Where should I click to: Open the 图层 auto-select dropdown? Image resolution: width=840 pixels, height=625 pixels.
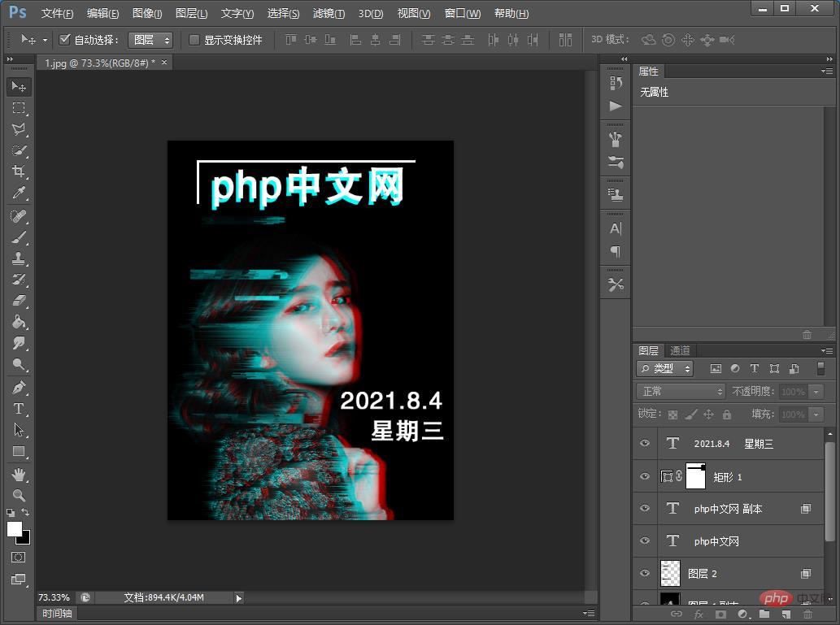150,40
